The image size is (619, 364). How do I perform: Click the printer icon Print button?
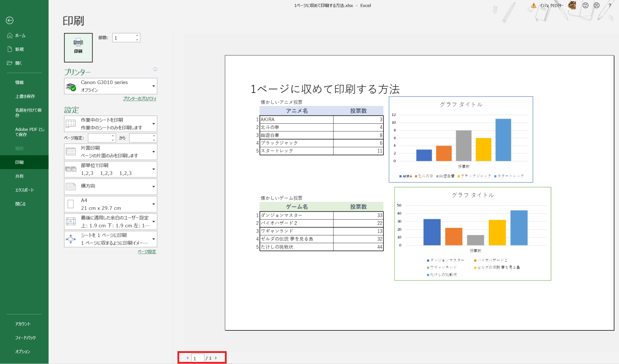coord(78,47)
